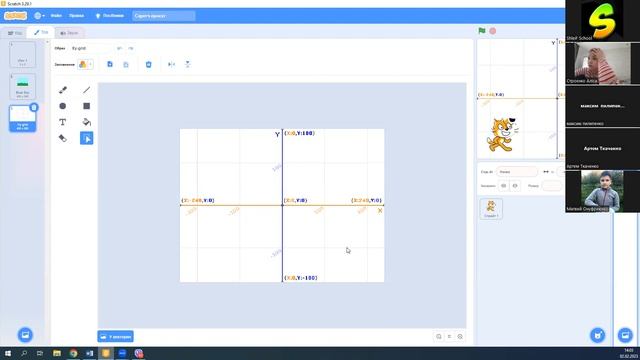
Task: Select the Brush tool
Action: click(x=62, y=90)
